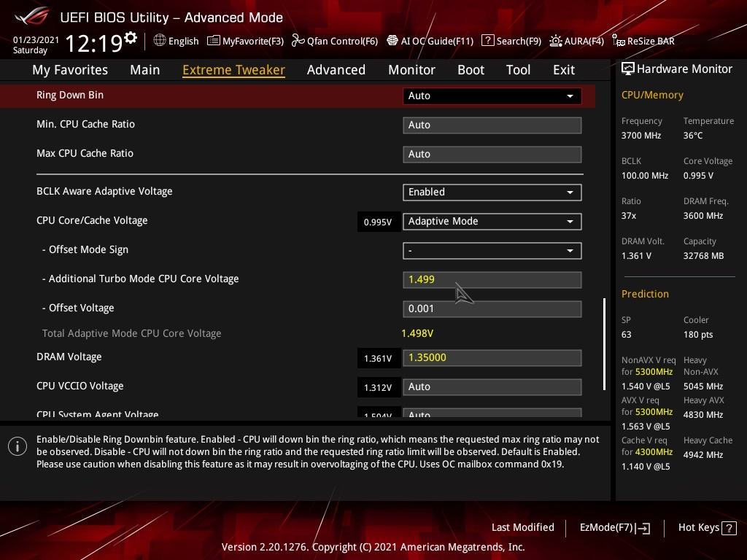Edit Max CPU Cache Ratio field
Image resolution: width=747 pixels, height=560 pixels.
point(492,155)
